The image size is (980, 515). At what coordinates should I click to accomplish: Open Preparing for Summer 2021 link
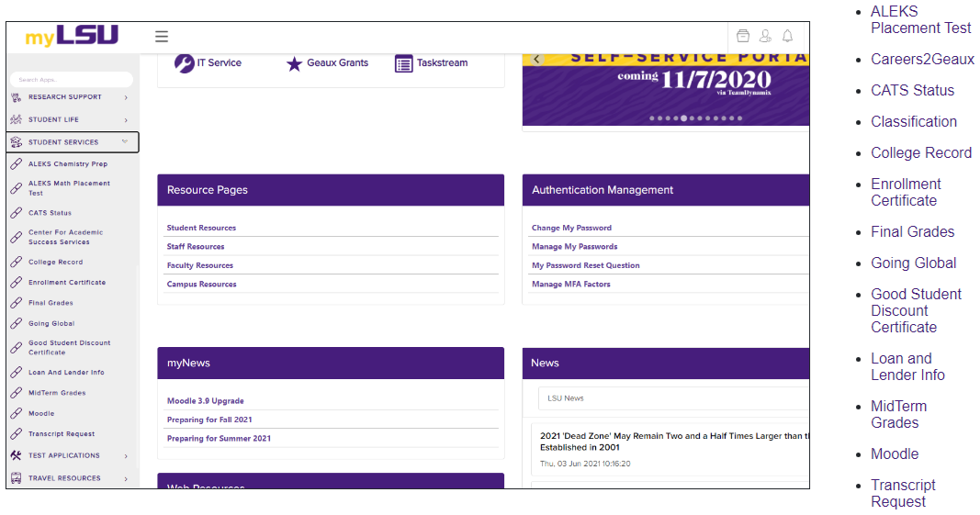click(219, 439)
